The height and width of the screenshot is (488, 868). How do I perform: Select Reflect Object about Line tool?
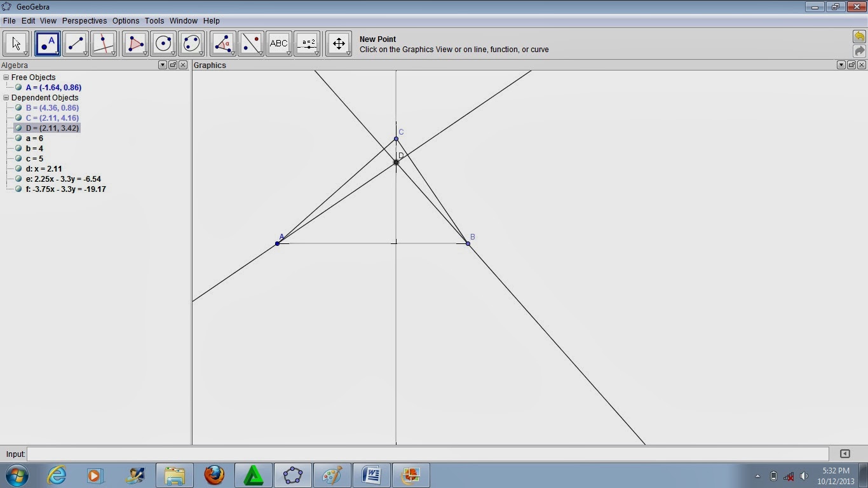251,44
